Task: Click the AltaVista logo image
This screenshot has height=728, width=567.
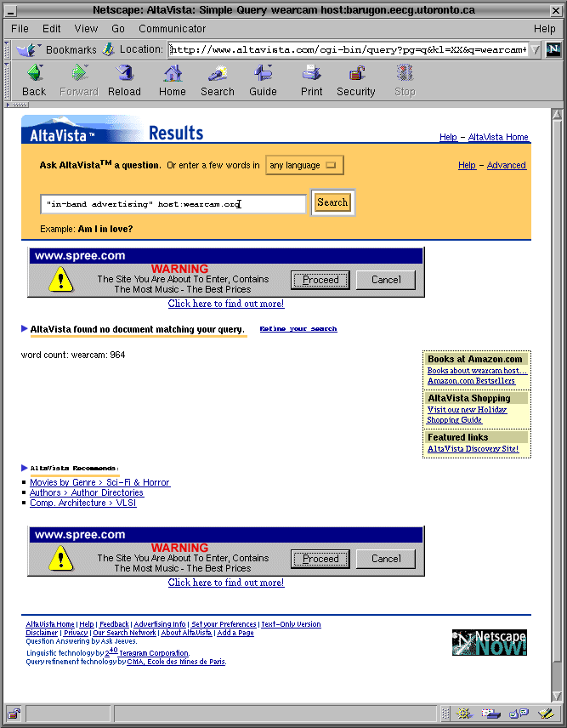Action: [x=82, y=129]
